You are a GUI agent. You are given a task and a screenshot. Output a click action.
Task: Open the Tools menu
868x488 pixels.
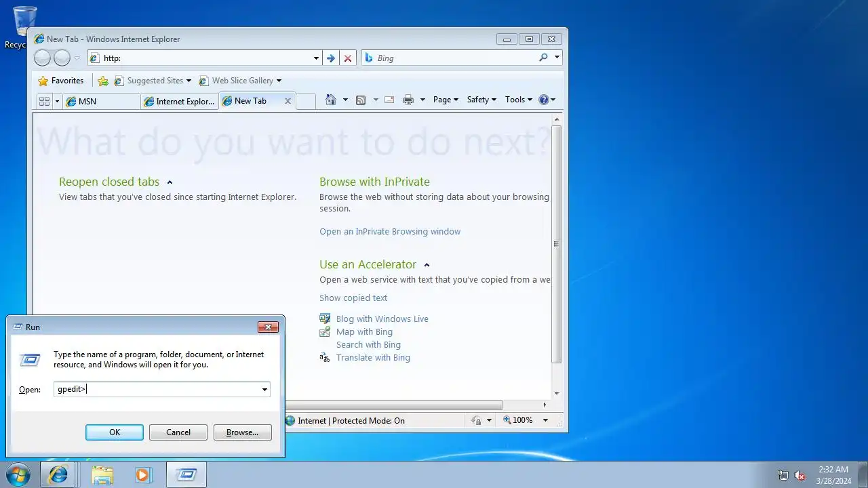click(x=519, y=100)
